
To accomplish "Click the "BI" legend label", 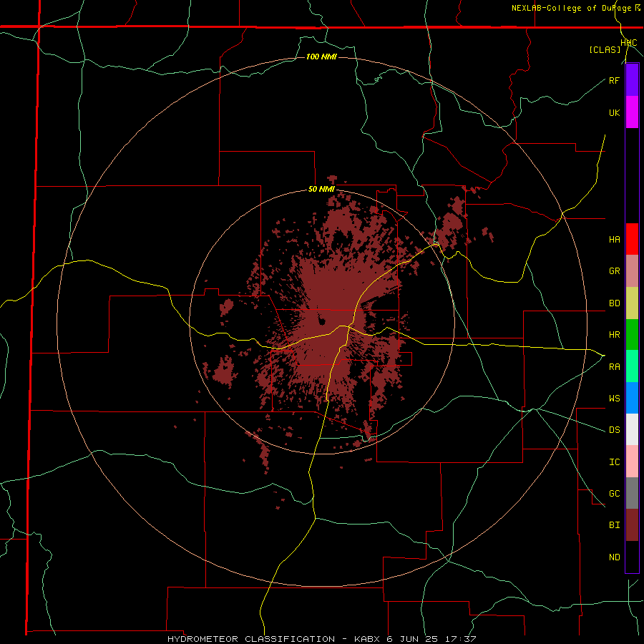I will [614, 525].
